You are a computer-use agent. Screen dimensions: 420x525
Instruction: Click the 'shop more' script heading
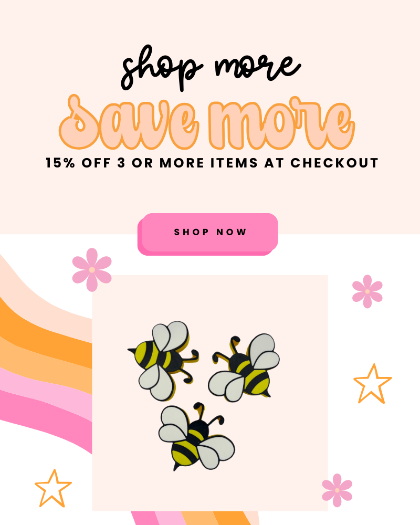click(211, 68)
